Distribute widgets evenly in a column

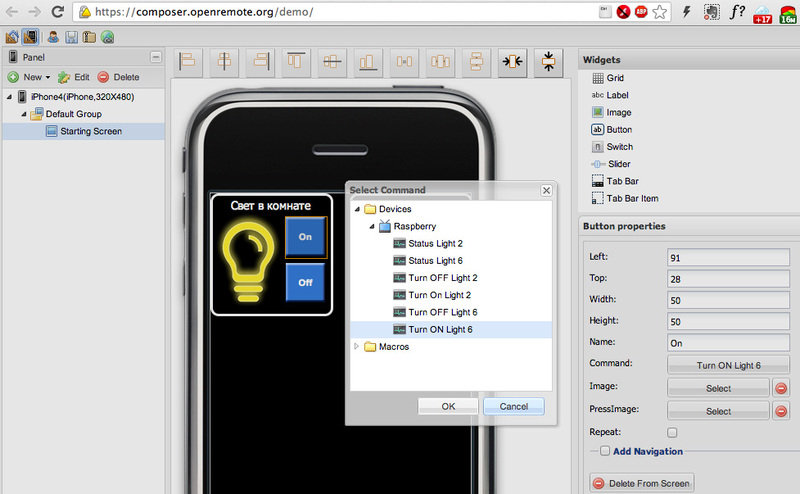point(476,62)
